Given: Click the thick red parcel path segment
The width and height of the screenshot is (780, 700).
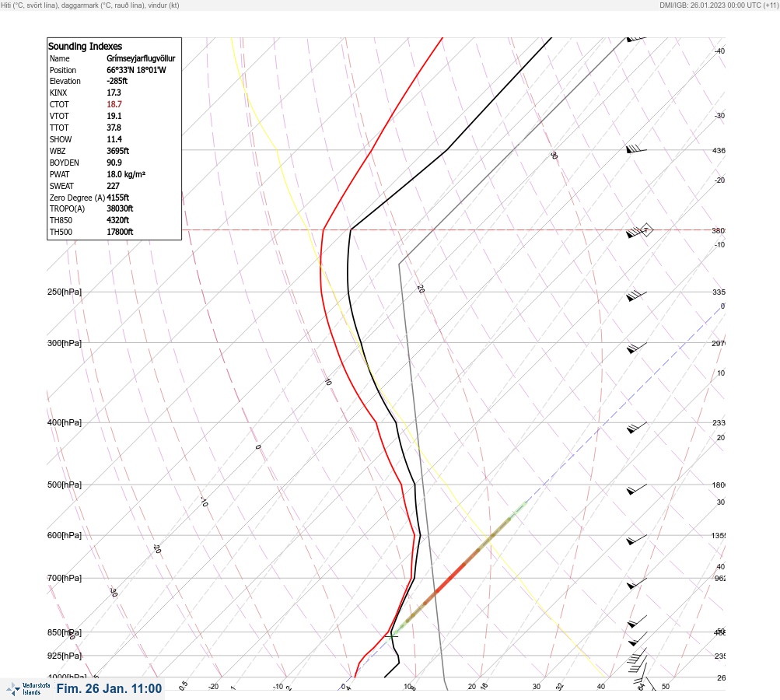Looking at the screenshot, I should point(450,577).
